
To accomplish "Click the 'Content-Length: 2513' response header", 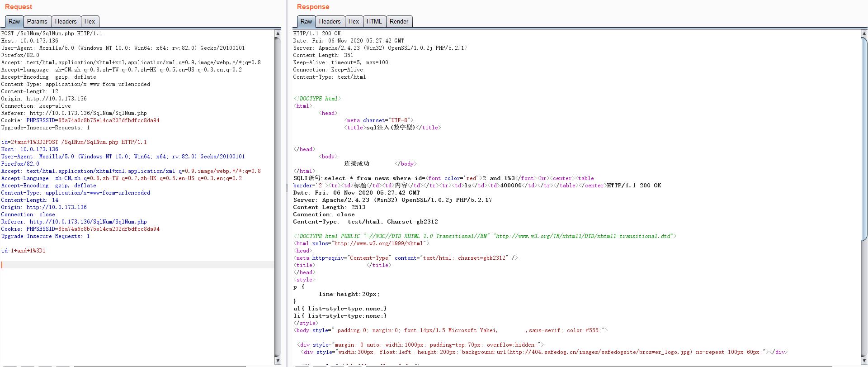I will 330,207.
